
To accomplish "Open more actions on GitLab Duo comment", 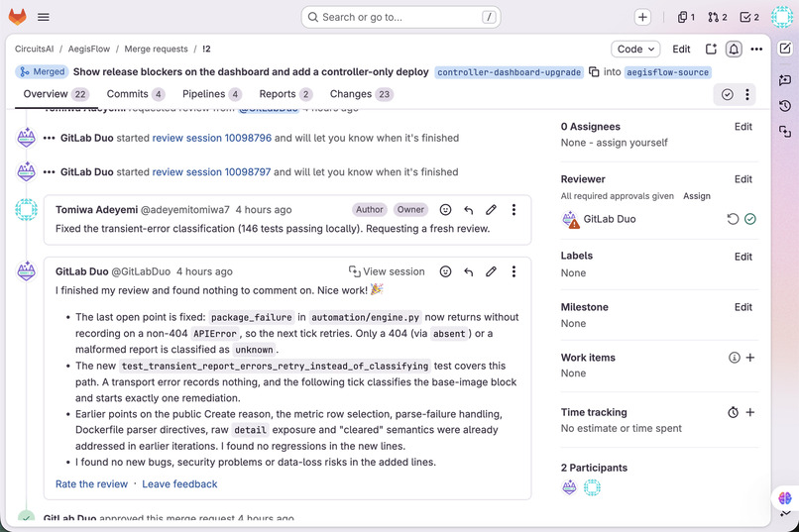I will coord(514,271).
